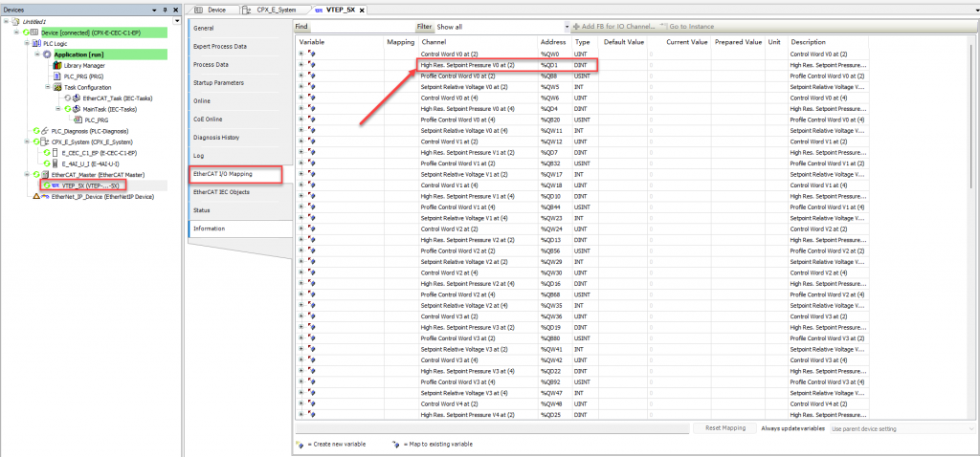Image resolution: width=980 pixels, height=457 pixels.
Task: Switch to the CPX_E_System editor tab
Action: [276, 10]
